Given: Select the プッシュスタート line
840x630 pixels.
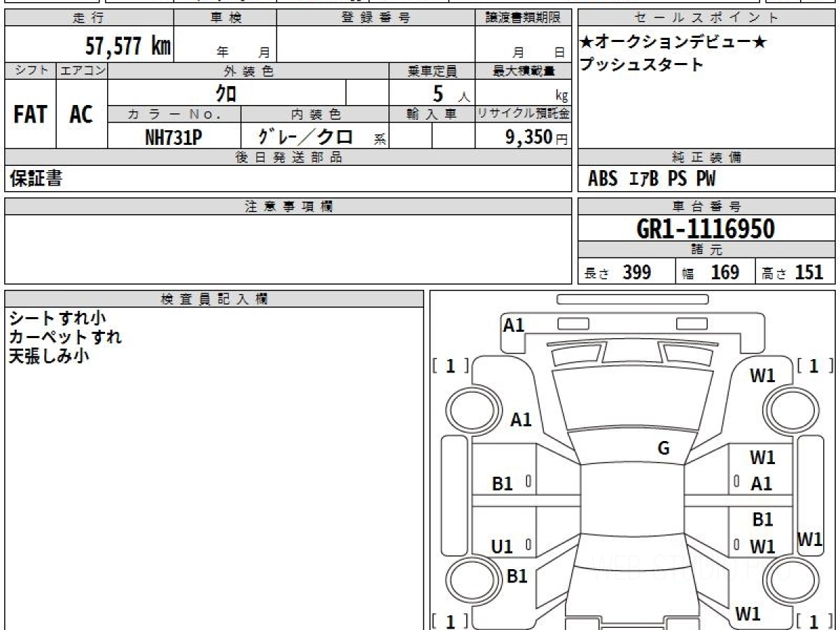Looking at the screenshot, I should click(641, 65).
